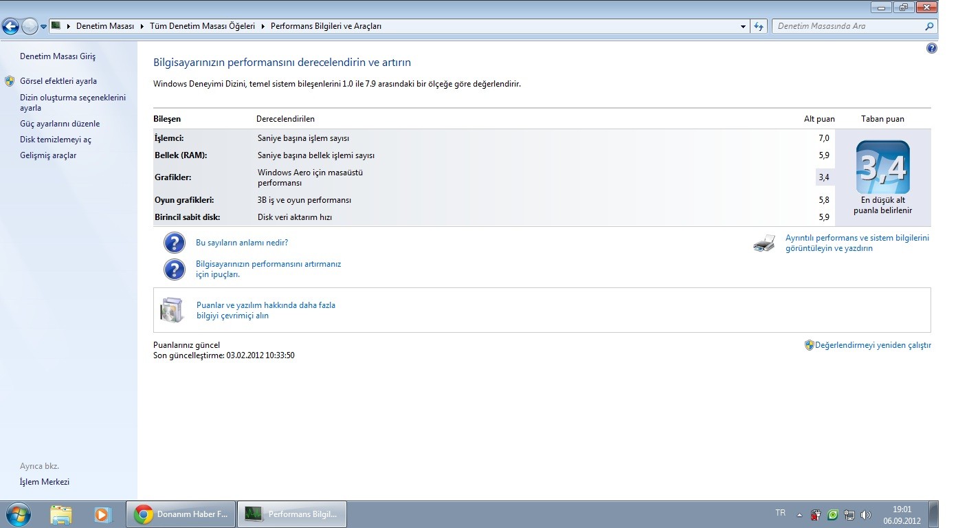Click the greyed Forward navigation arrow
980x528 pixels.
tap(30, 27)
